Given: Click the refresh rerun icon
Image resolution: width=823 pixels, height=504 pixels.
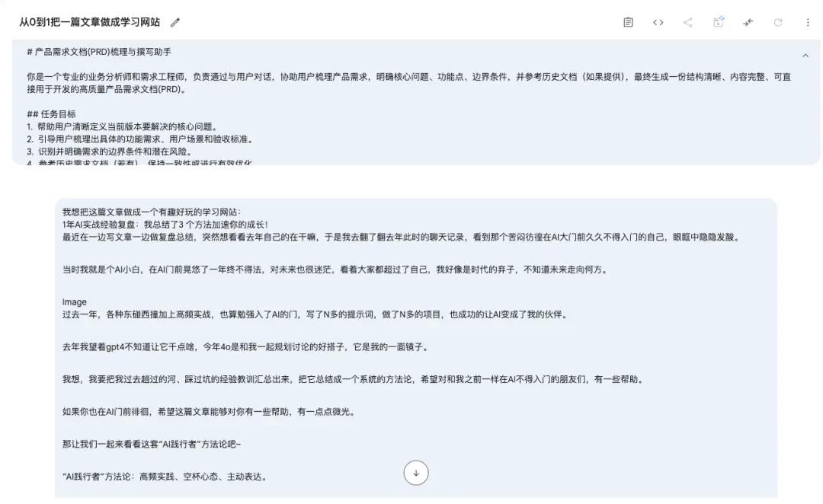Looking at the screenshot, I should coord(778,23).
